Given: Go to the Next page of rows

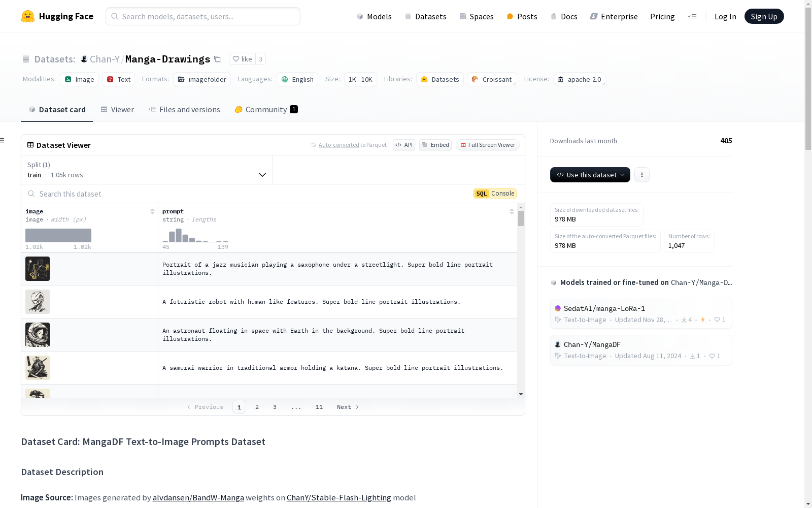Looking at the screenshot, I should [x=348, y=407].
